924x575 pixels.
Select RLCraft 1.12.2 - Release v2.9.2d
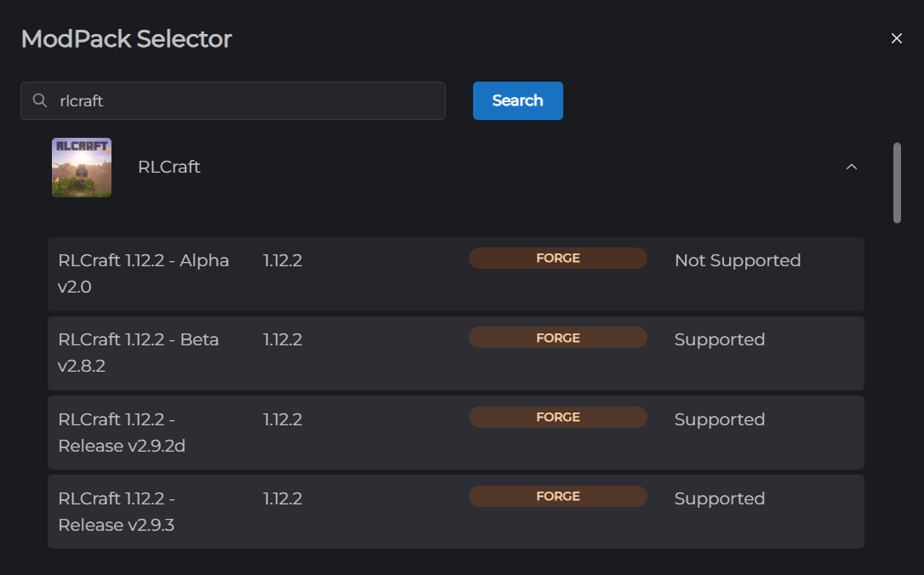(x=455, y=432)
